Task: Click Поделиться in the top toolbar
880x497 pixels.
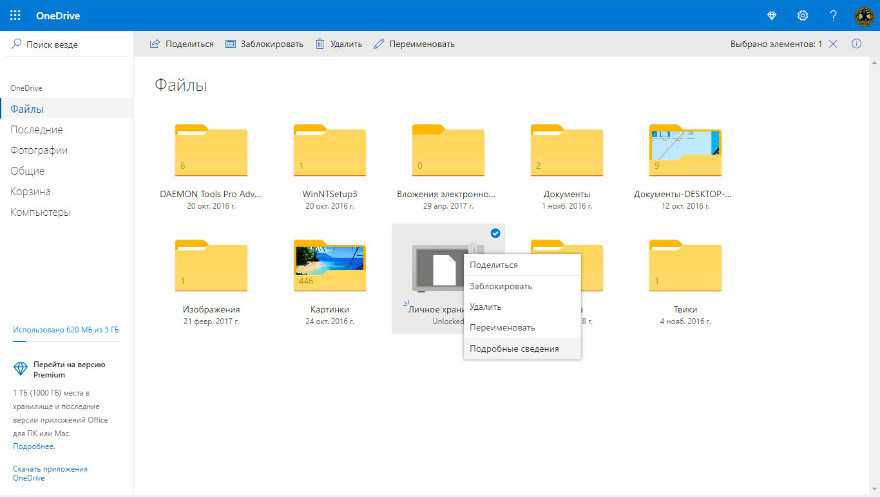Action: coord(182,44)
